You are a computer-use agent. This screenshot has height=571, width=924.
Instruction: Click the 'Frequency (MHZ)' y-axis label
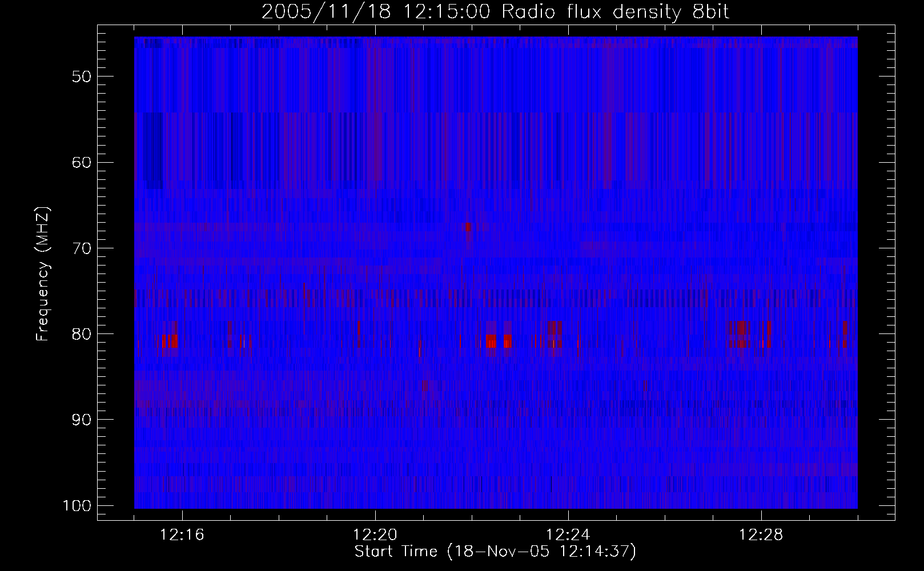click(43, 274)
